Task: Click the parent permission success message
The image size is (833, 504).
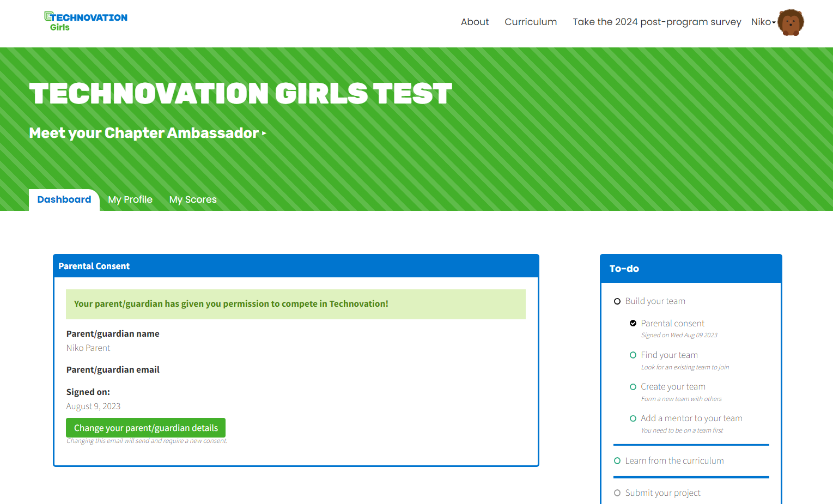Action: (296, 304)
